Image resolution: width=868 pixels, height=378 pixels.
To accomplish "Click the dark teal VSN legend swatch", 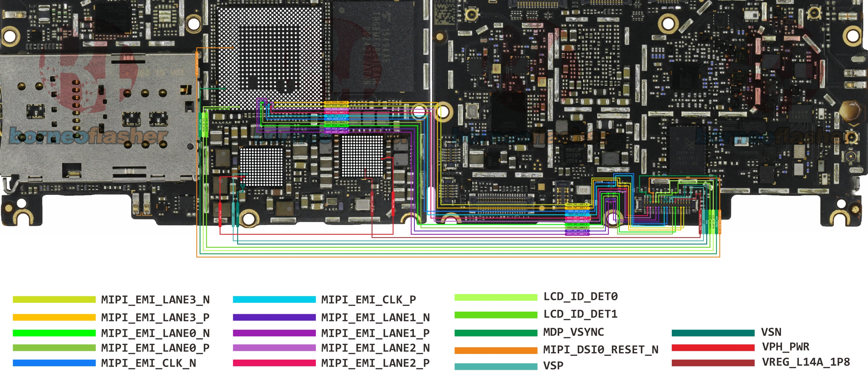I will pyautogui.click(x=713, y=333).
